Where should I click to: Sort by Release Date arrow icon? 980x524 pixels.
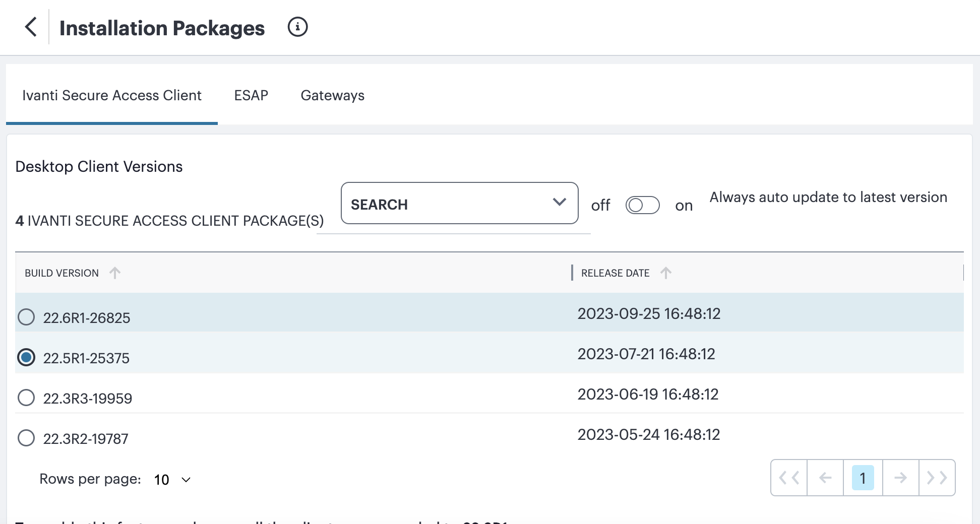coord(665,273)
